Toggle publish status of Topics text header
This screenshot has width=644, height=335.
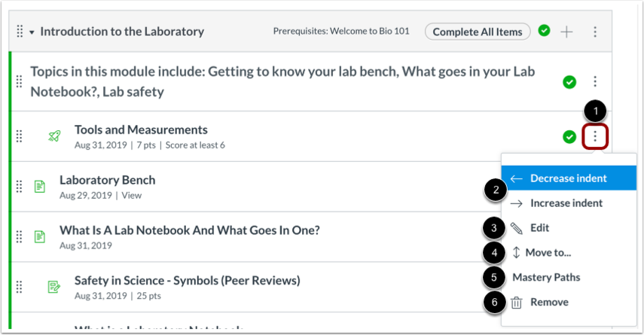569,82
